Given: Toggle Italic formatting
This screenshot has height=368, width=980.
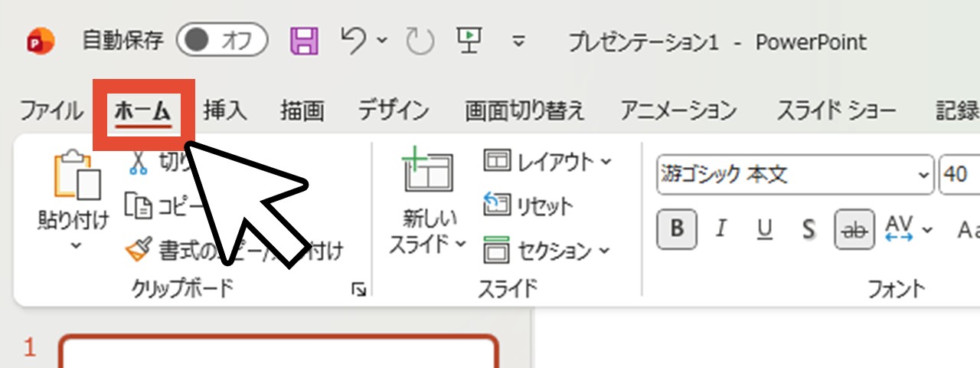Looking at the screenshot, I should coord(720,228).
